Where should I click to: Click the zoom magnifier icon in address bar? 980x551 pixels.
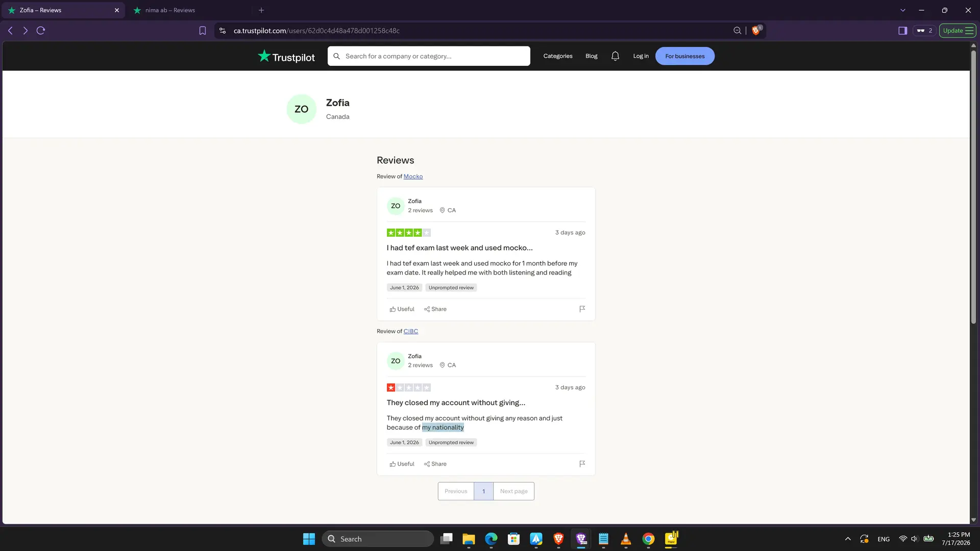pos(737,31)
